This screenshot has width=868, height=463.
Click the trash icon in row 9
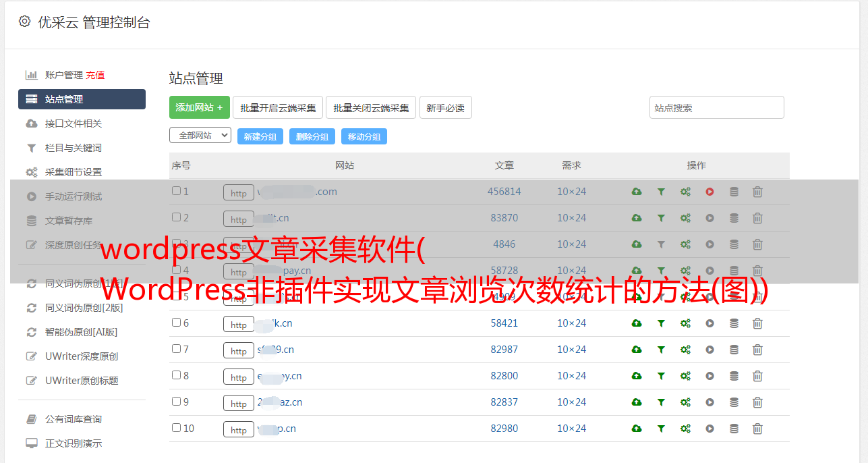click(757, 402)
